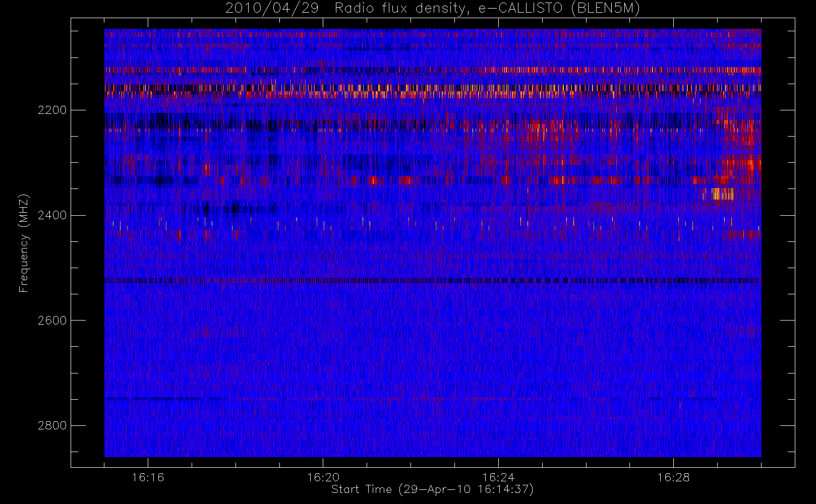Viewport: 816px width, 504px height.
Task: Click the 16:20 time tick label
Action: (x=323, y=477)
